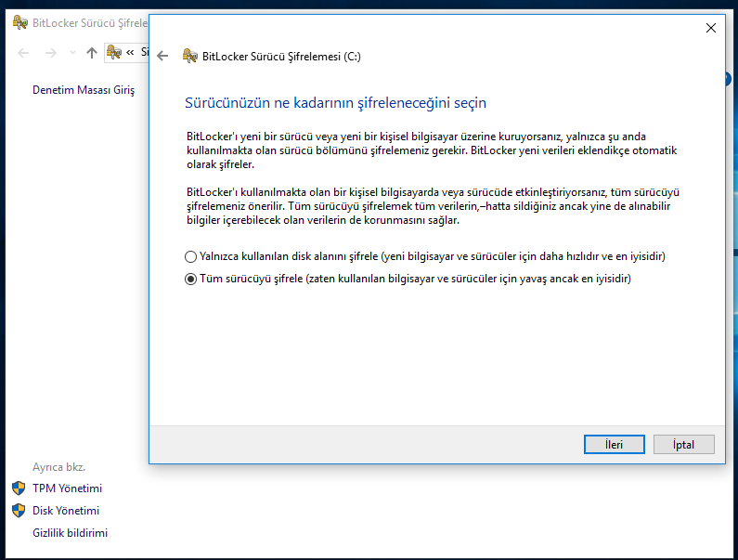Go back to previous wizard page

(x=163, y=56)
